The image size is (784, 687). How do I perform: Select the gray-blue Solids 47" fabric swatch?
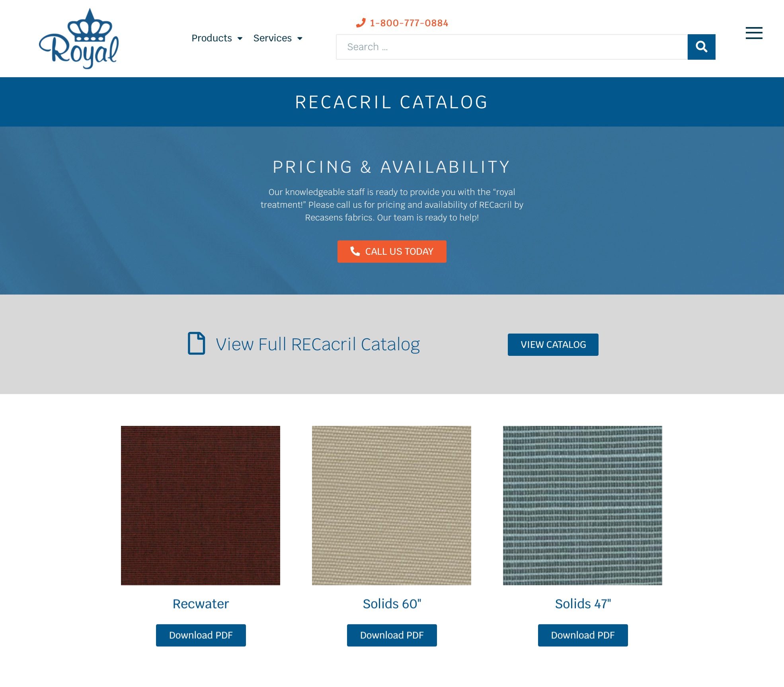click(583, 505)
